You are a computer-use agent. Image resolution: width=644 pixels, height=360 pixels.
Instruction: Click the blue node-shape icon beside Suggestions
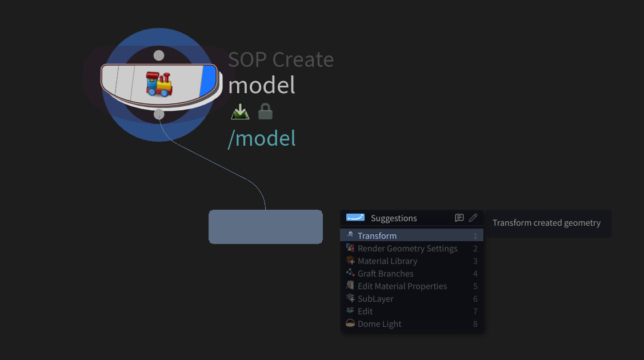(x=355, y=218)
